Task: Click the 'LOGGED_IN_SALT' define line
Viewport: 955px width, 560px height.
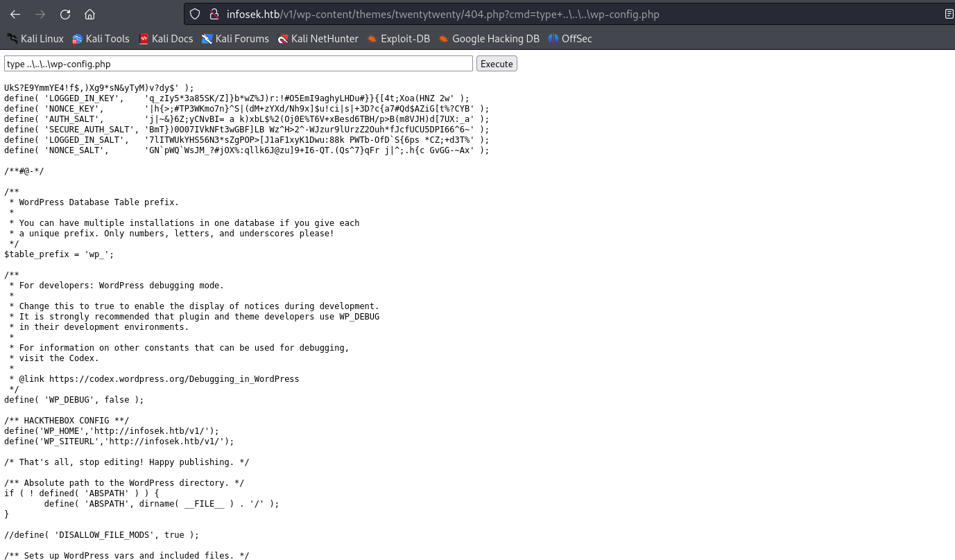Action: (x=247, y=140)
